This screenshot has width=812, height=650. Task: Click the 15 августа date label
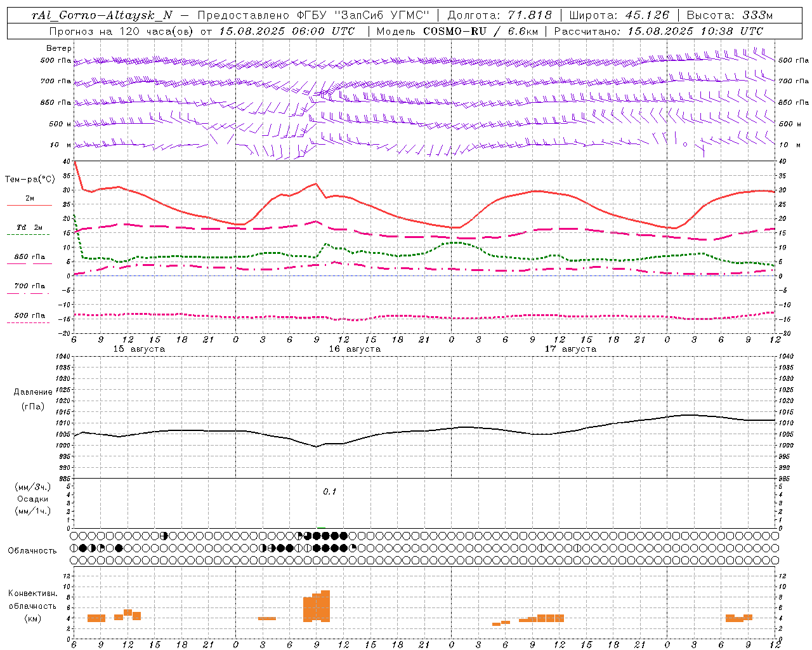click(x=139, y=349)
